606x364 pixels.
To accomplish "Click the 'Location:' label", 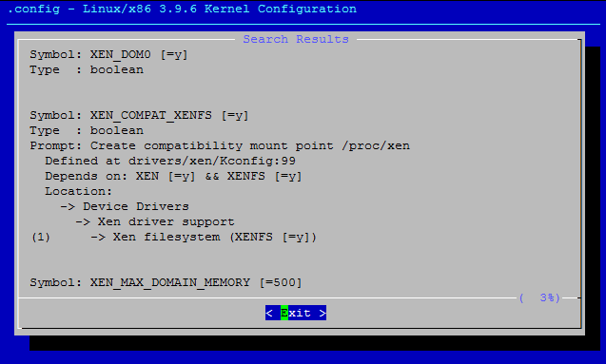I will click(x=78, y=191).
